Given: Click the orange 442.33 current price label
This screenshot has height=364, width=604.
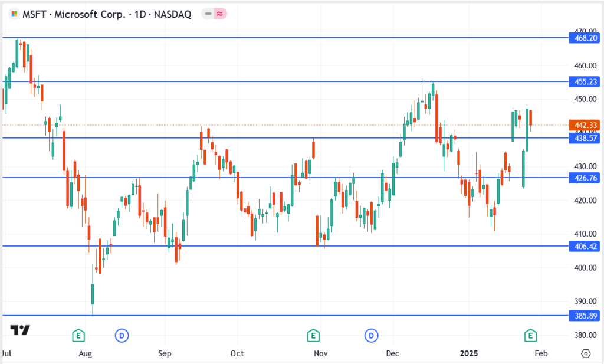Looking at the screenshot, I should [583, 125].
